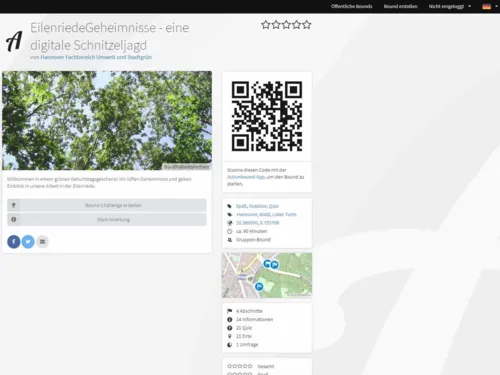Image resolution: width=500 pixels, height=375 pixels.
Task: Click the "Gruppen-Bound" text
Action: (253, 240)
